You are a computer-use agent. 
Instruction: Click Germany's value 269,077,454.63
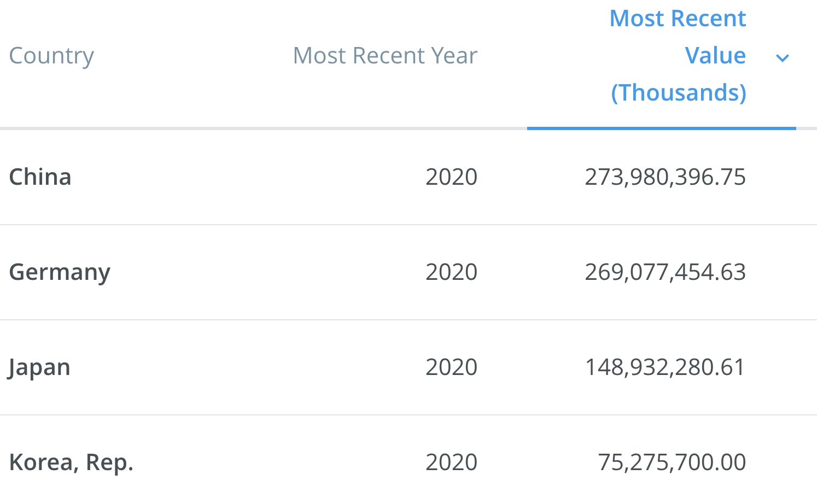pyautogui.click(x=665, y=272)
